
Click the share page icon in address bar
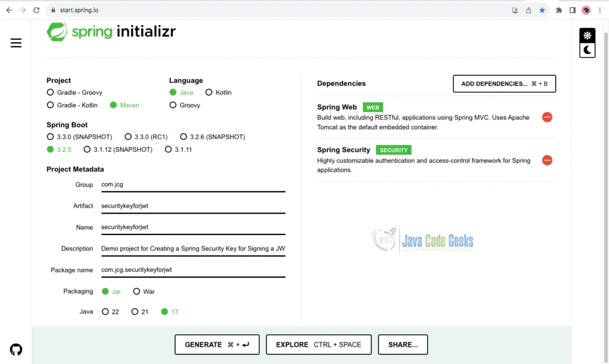point(529,10)
